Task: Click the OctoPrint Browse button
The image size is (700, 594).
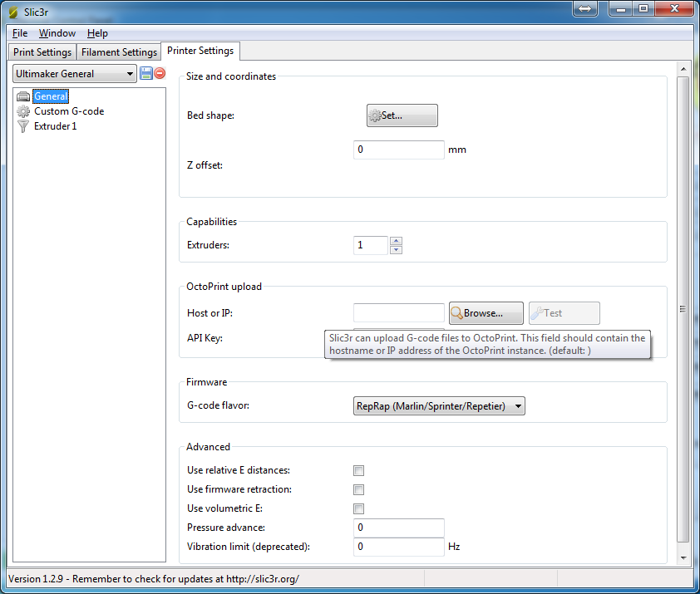Action: 486,313
